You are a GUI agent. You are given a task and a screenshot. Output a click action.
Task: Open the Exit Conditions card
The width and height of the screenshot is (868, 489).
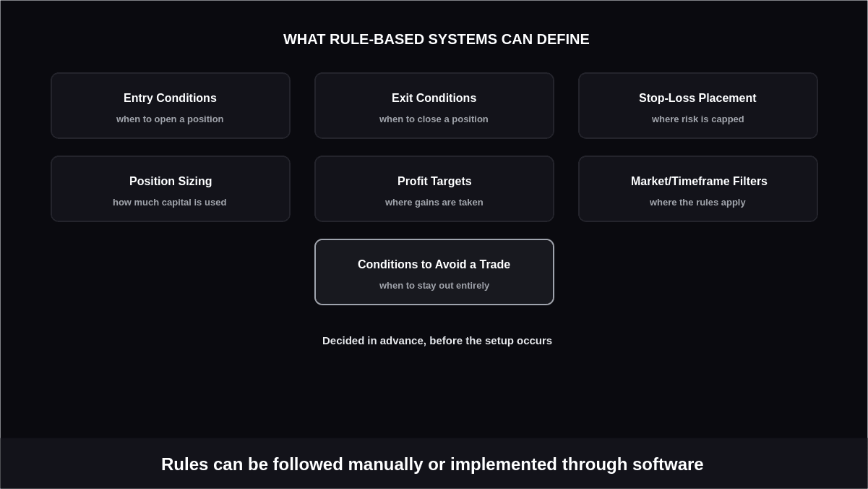[x=434, y=106]
